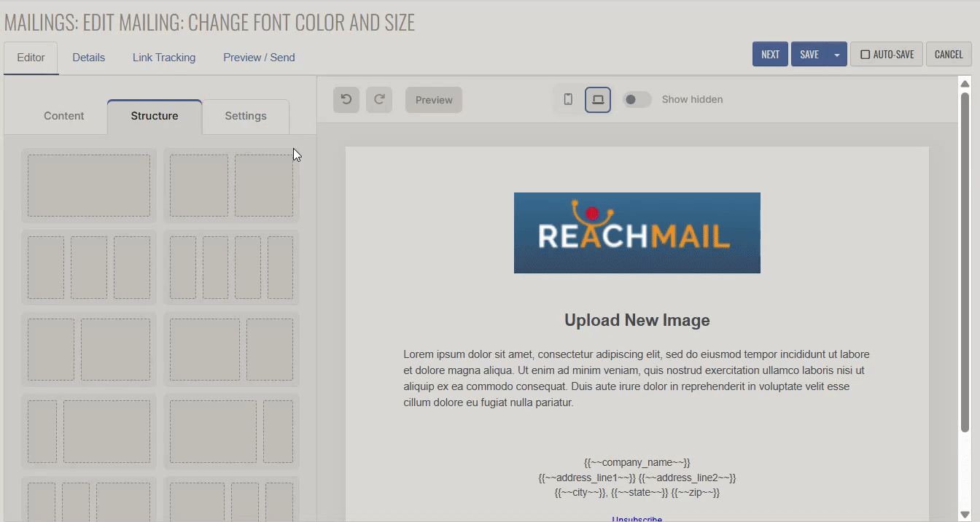This screenshot has width=980, height=522.
Task: Click the scrollbar down arrow
Action: click(x=965, y=515)
